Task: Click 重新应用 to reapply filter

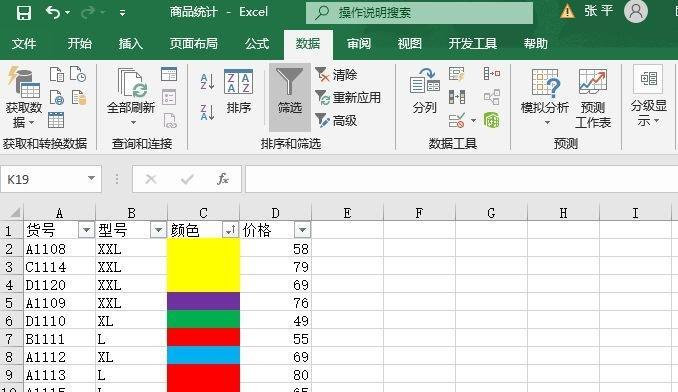Action: 348,98
